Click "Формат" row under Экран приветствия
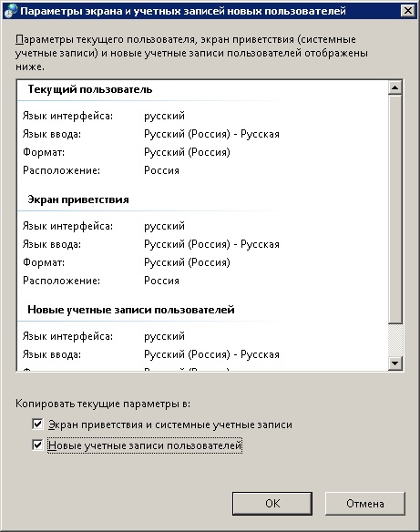The image size is (420, 532). [x=127, y=262]
